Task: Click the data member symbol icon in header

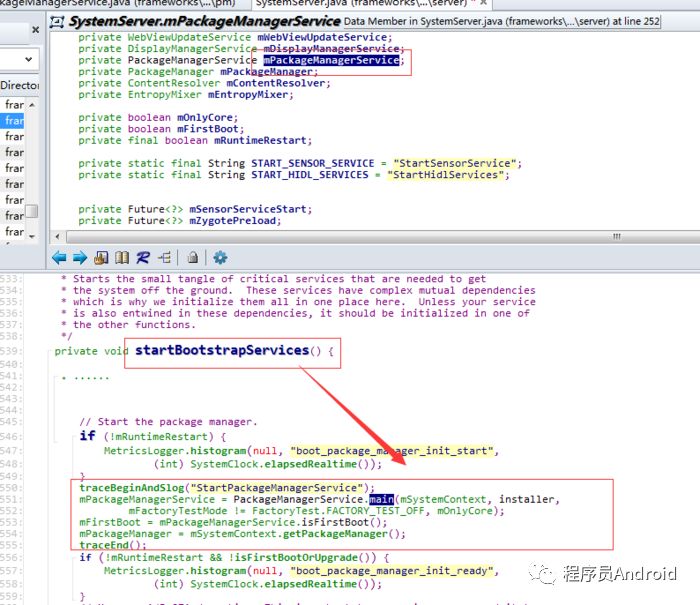Action: click(x=57, y=22)
